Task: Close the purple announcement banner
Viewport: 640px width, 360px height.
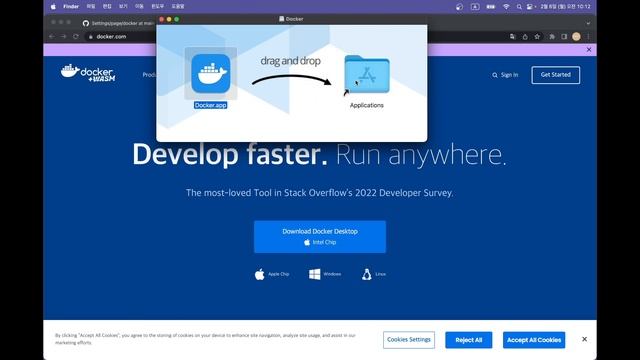Action: [x=589, y=49]
